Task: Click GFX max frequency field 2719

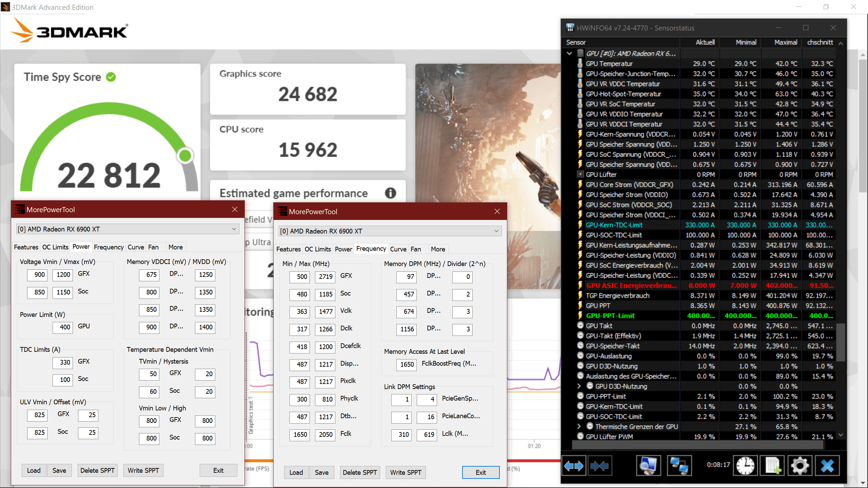Action: tap(325, 277)
